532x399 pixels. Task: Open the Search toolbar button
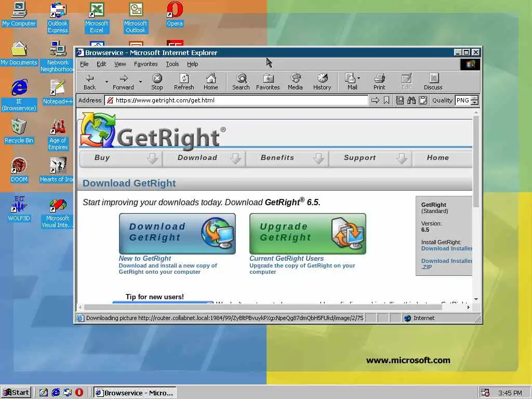point(241,82)
